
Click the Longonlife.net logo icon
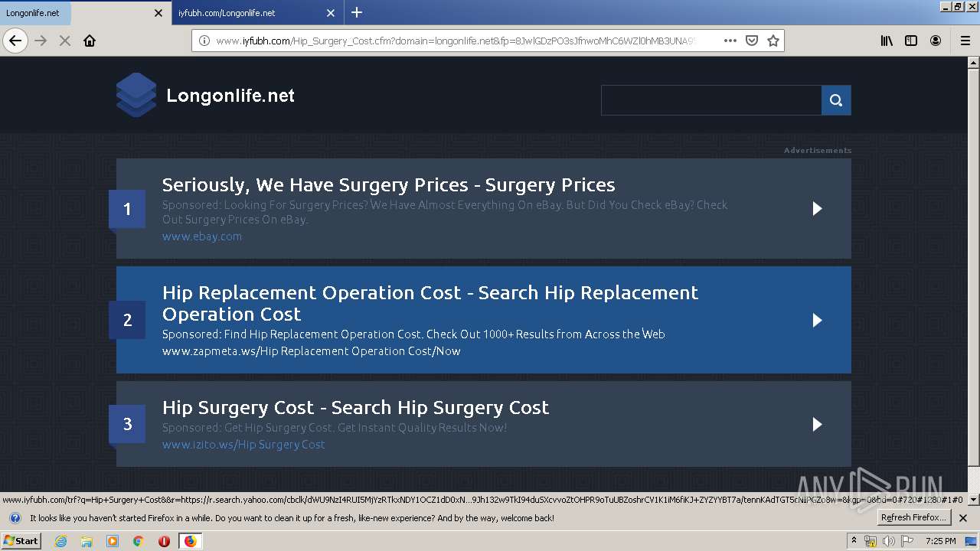point(136,95)
